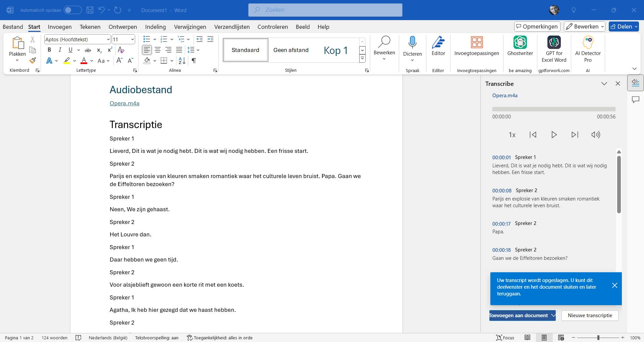Mute audio with the volume icon
Image resolution: width=644 pixels, height=342 pixels.
pyautogui.click(x=595, y=135)
